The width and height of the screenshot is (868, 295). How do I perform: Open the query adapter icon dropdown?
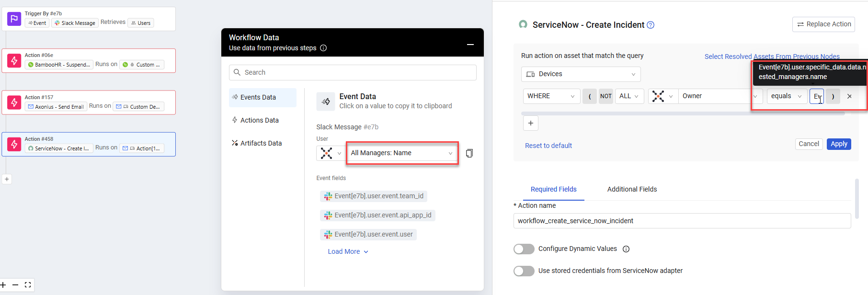click(663, 96)
